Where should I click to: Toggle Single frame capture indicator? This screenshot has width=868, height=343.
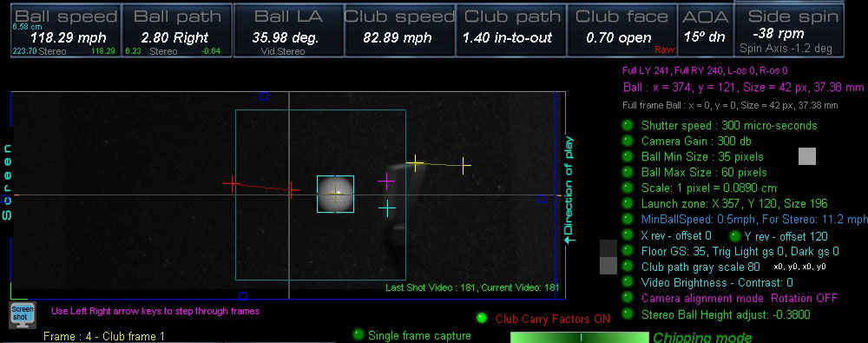point(358,334)
